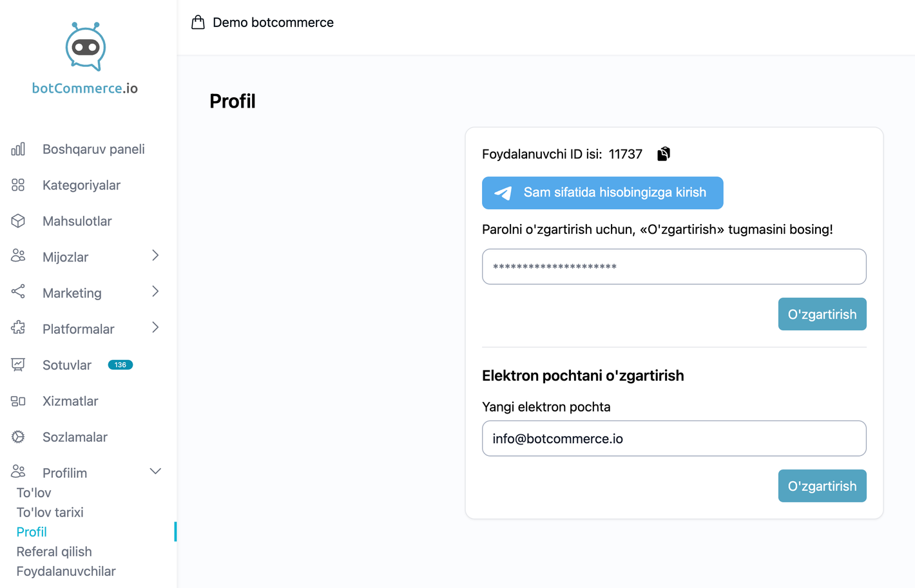Collapse the Profilim submenu chevron
The image size is (915, 588).
coord(155,471)
